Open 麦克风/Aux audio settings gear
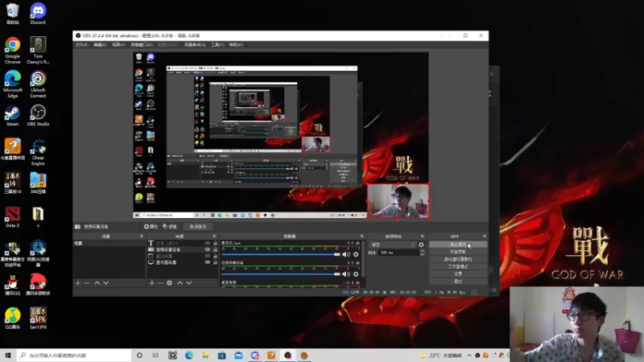644x362 pixels. (356, 254)
